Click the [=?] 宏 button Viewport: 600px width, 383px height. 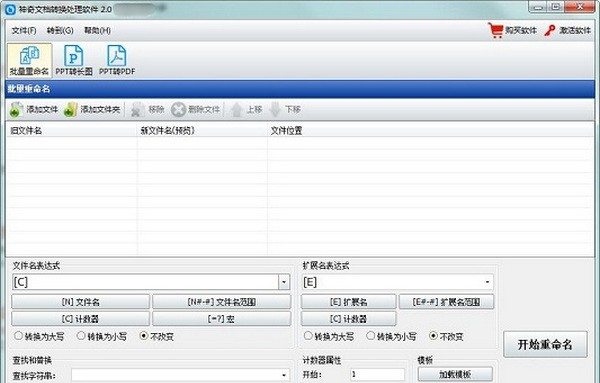(222, 319)
